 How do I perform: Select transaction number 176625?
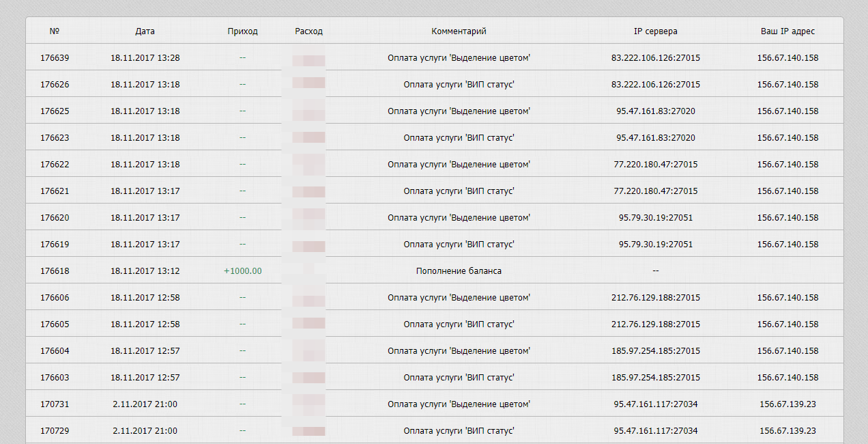click(55, 111)
